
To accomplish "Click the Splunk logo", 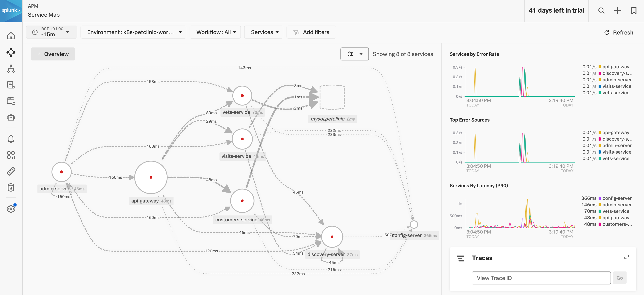I will [x=11, y=11].
